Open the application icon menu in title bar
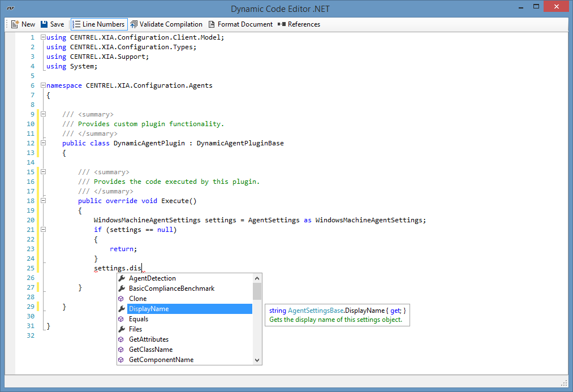The image size is (573, 392). coord(10,8)
